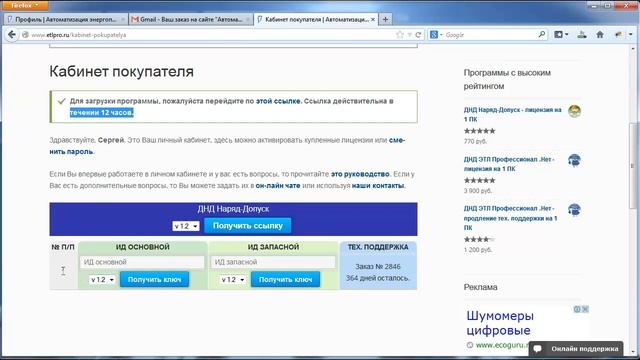Open the 'Онлайн поддержка' chat widget

[576, 349]
